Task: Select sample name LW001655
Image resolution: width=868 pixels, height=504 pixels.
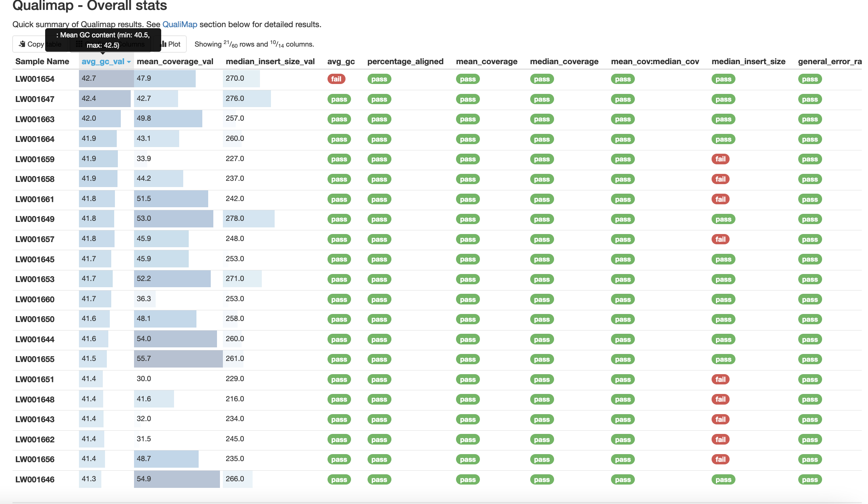Action: [x=35, y=359]
